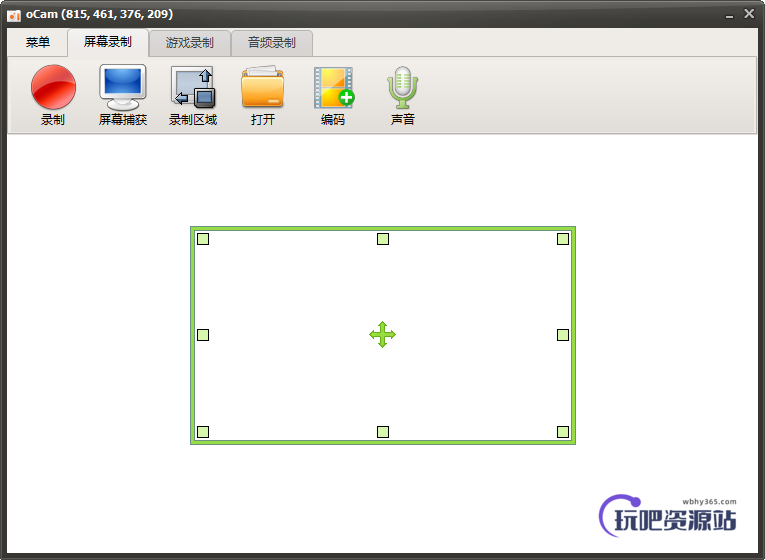Image resolution: width=765 pixels, height=560 pixels.
Task: Click the top-middle resize handle of the region
Action: (383, 239)
